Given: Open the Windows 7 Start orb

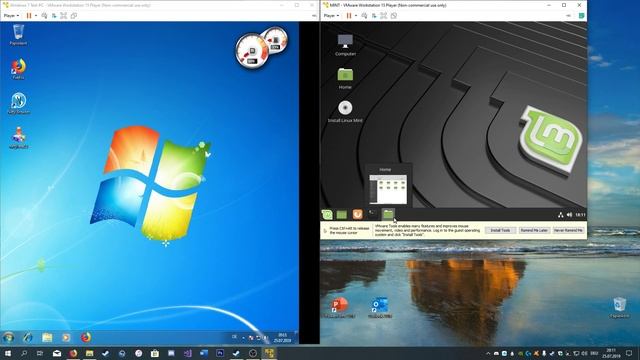Looking at the screenshot, I should pos(8,337).
